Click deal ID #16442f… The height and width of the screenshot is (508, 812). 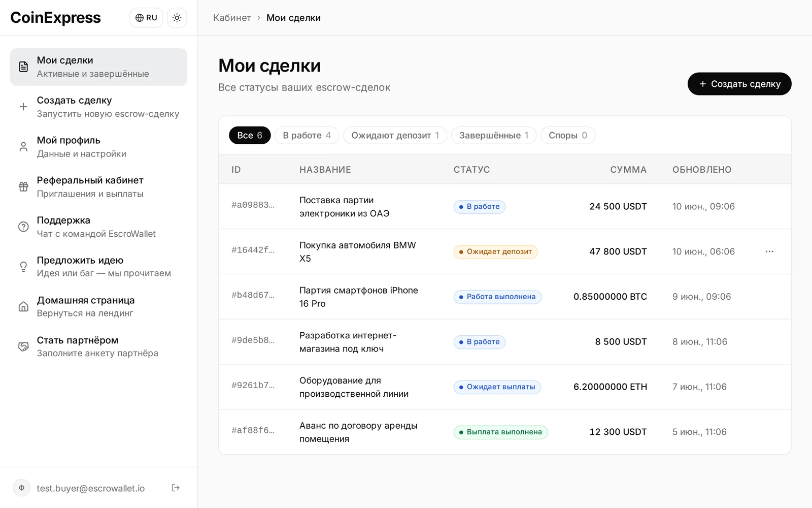[x=253, y=250]
